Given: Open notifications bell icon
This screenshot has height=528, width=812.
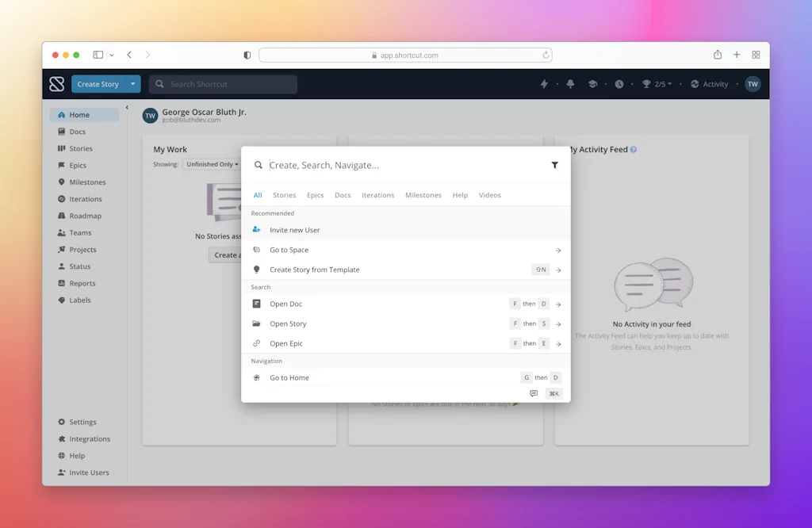Looking at the screenshot, I should [570, 84].
